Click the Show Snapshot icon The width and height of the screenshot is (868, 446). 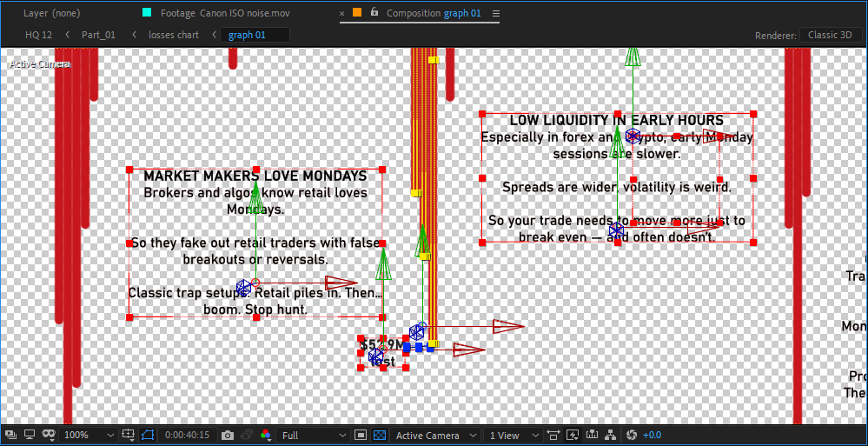click(247, 436)
